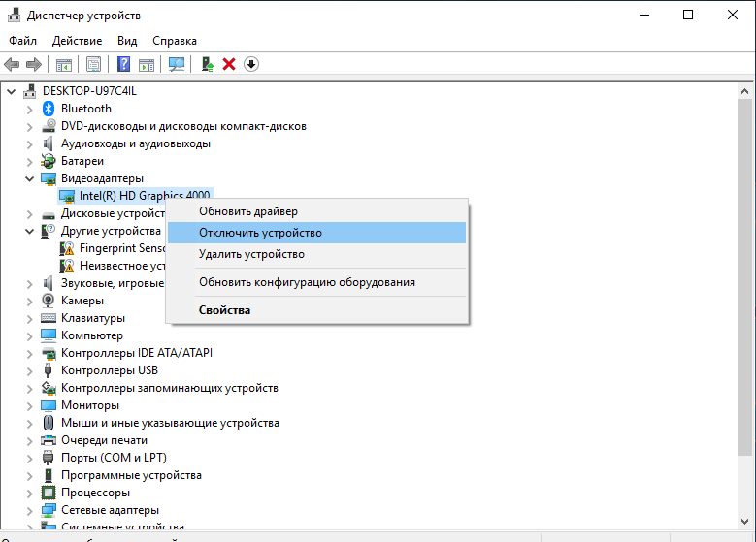The height and width of the screenshot is (542, 756).
Task: Open the Файл menu
Action: pos(22,41)
